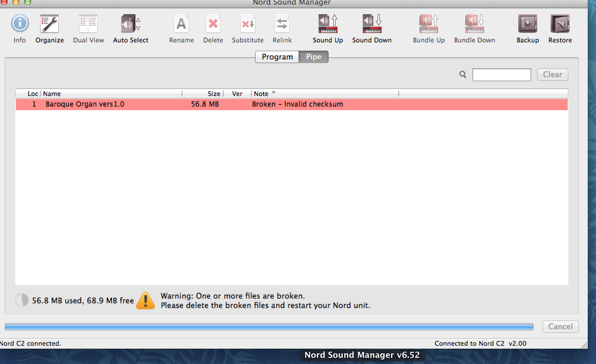Select the Organize tool

point(49,28)
